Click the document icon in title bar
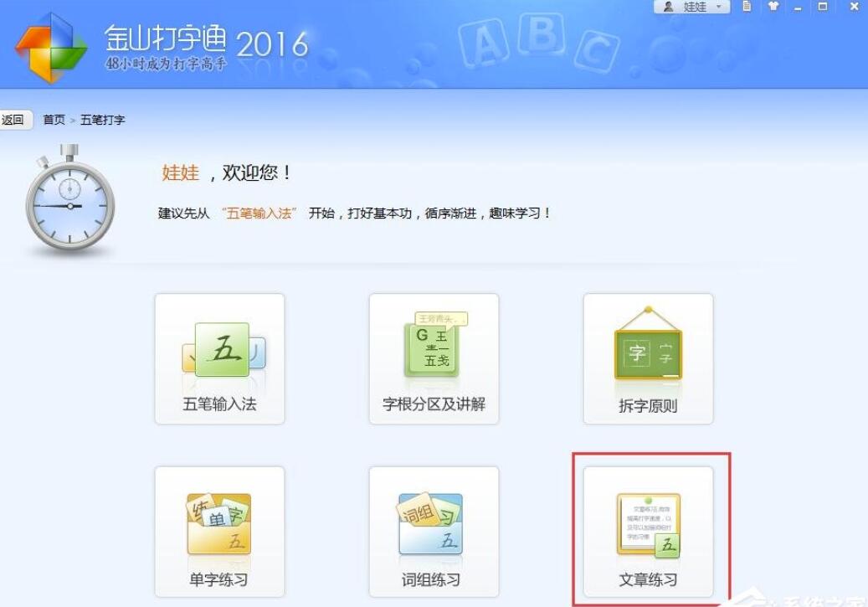This screenshot has height=607, width=868. (x=747, y=7)
